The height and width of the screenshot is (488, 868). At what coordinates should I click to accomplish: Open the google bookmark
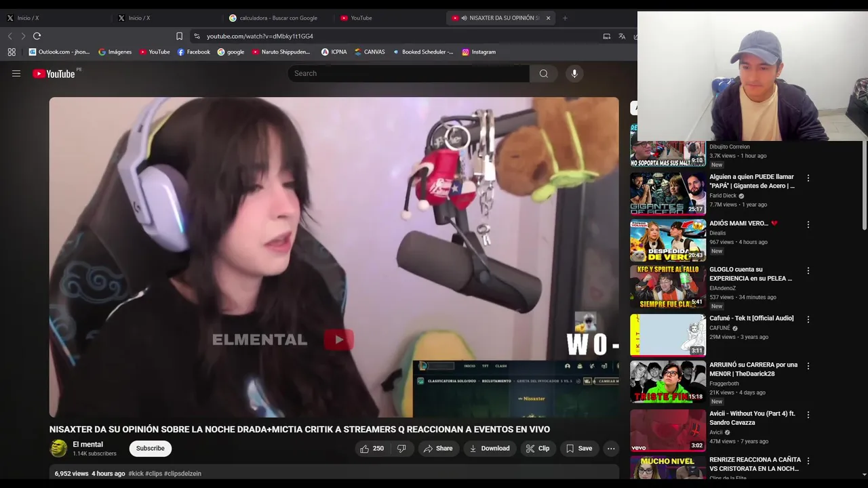(x=231, y=52)
